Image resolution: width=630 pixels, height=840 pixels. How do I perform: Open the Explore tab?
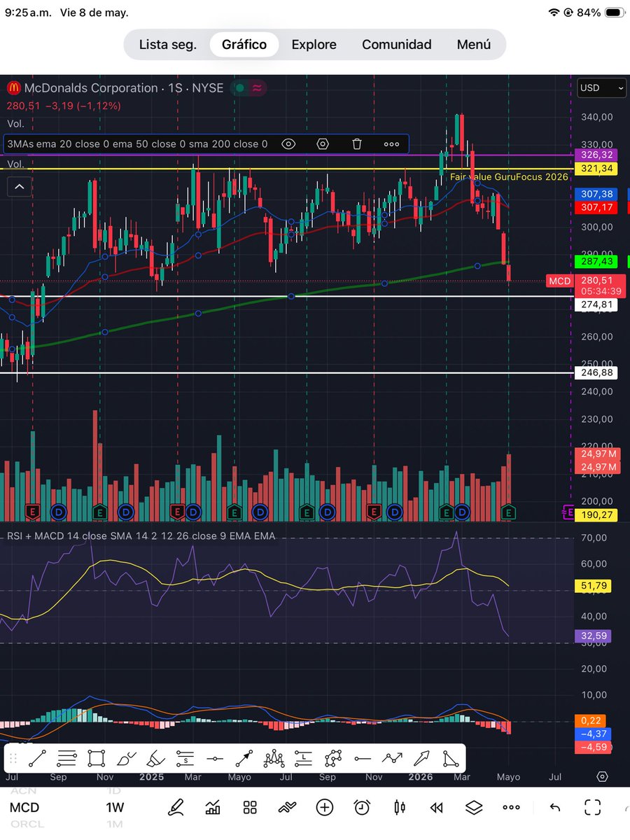point(314,45)
